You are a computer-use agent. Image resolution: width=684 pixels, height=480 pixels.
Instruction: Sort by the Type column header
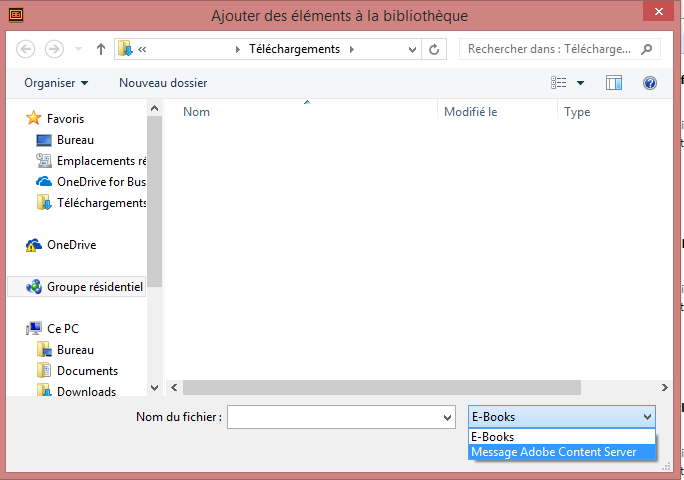point(577,112)
